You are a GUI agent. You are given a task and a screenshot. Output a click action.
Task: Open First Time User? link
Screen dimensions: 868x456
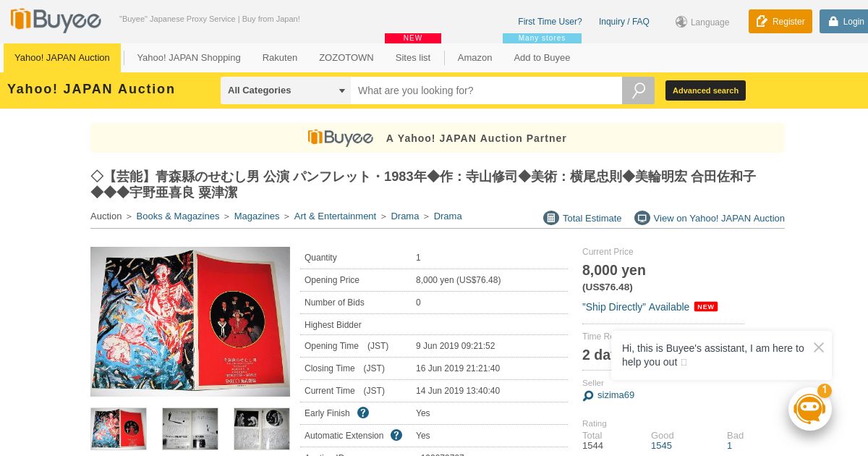point(550,22)
